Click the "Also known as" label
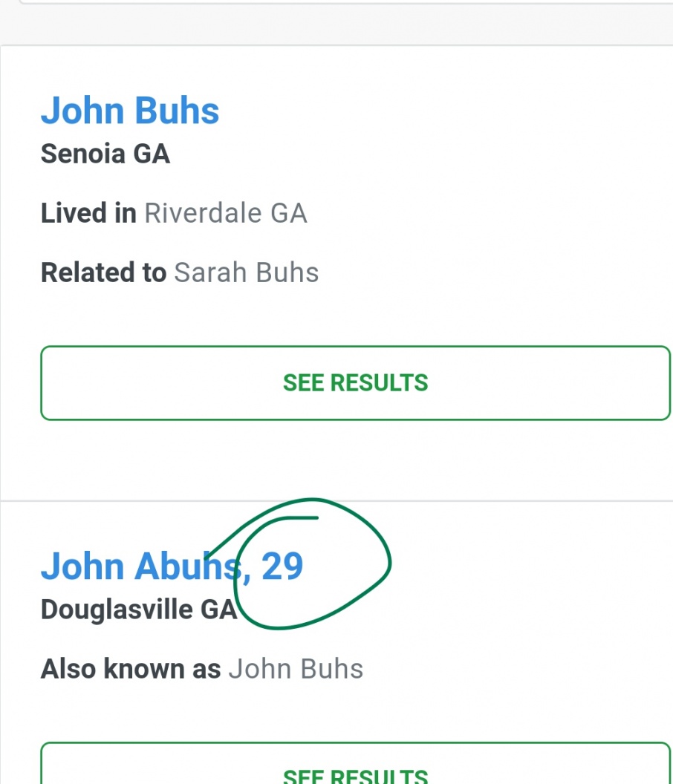The width and height of the screenshot is (673, 784). (131, 668)
